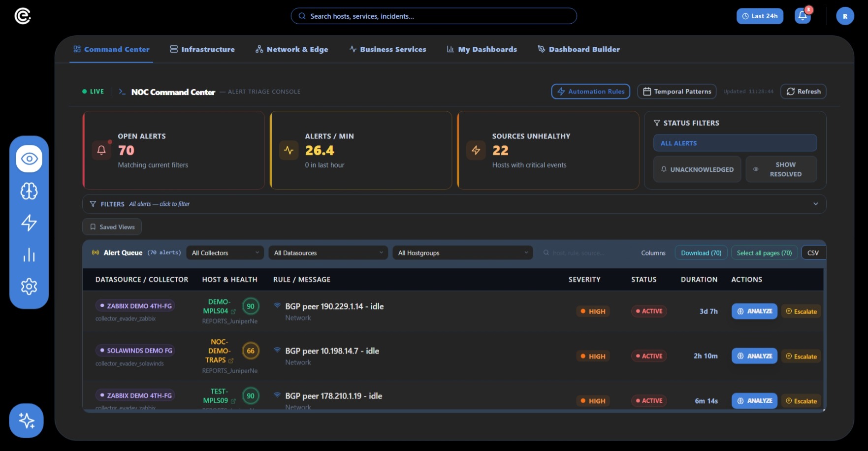Launch the sparkle AI assistant button

27,420
